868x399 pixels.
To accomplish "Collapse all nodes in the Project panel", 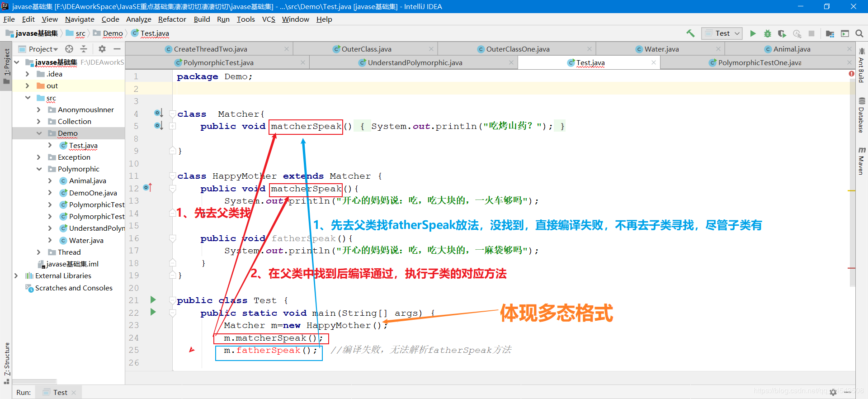I will click(x=84, y=49).
